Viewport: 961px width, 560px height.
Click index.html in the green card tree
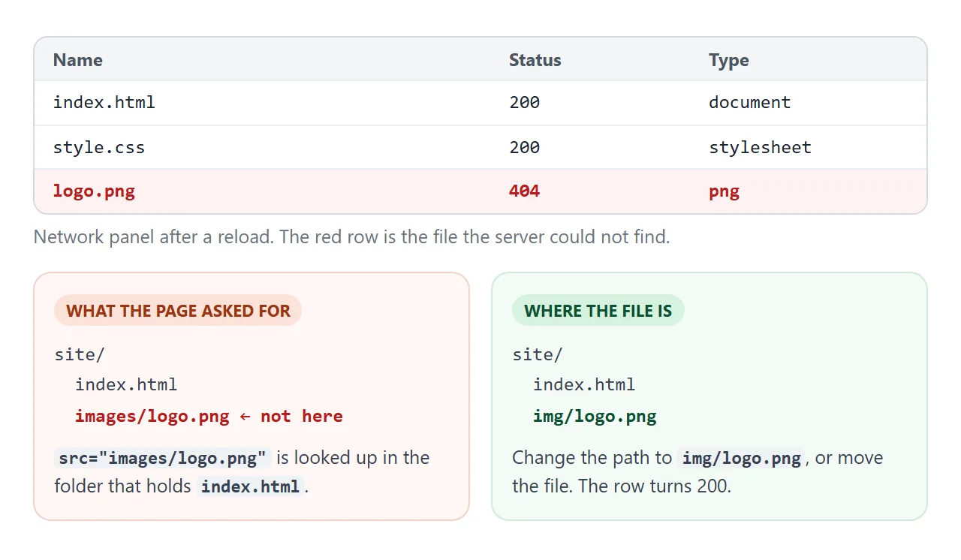coord(584,384)
